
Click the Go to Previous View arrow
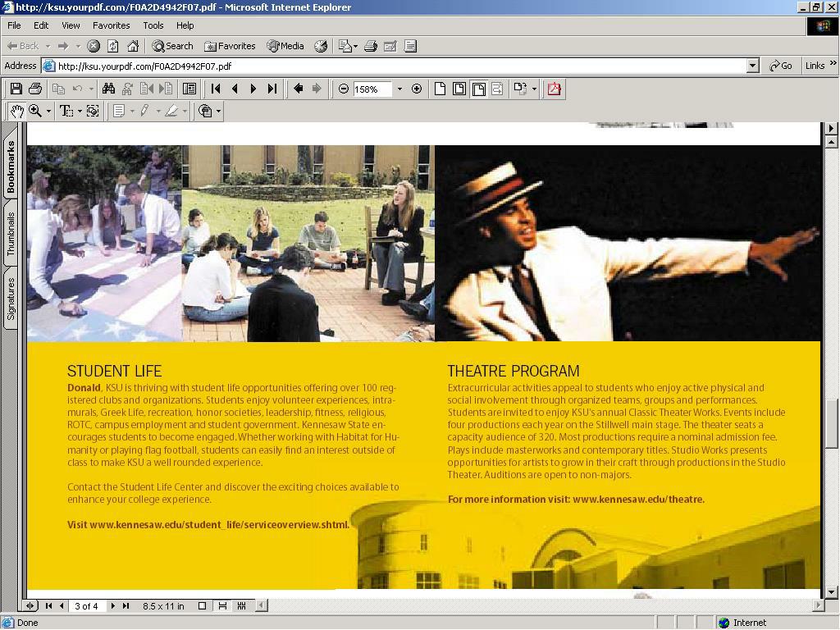pyautogui.click(x=299, y=89)
